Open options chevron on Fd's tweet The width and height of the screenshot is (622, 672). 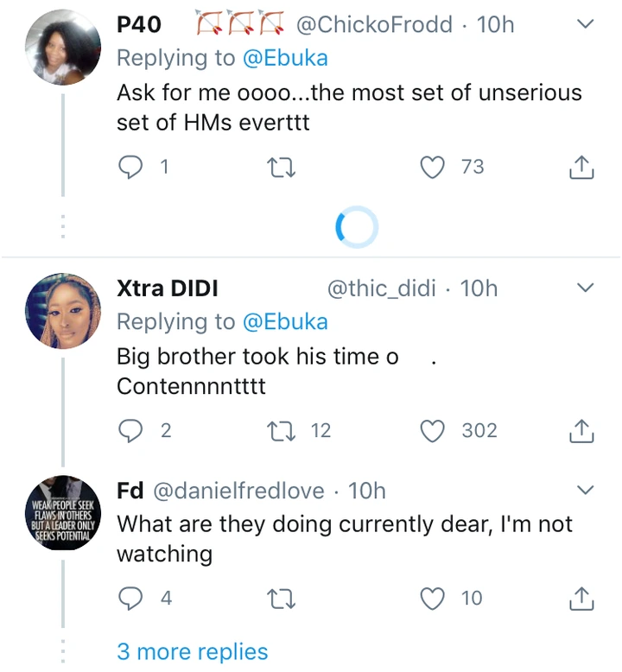pyautogui.click(x=585, y=491)
